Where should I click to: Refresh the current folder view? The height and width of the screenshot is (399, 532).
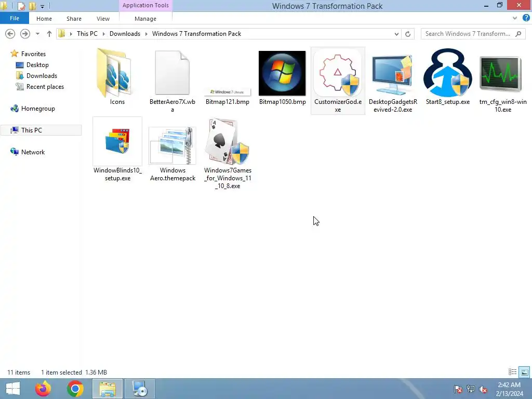pos(408,34)
